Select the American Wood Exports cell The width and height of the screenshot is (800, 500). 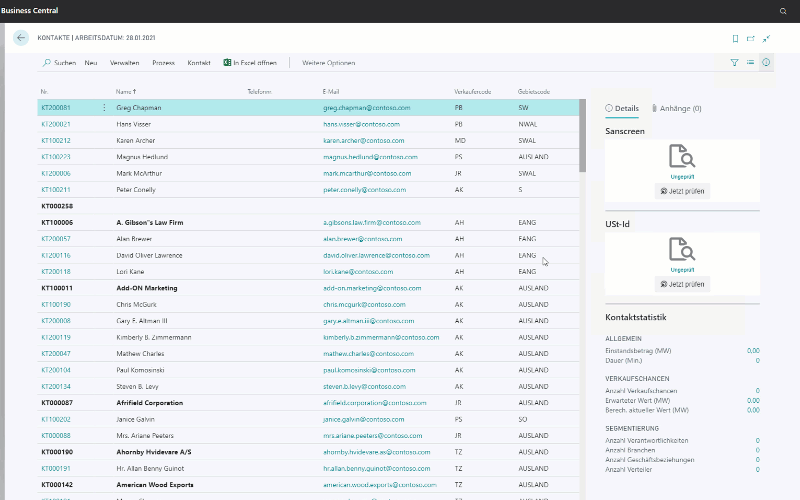pos(155,485)
